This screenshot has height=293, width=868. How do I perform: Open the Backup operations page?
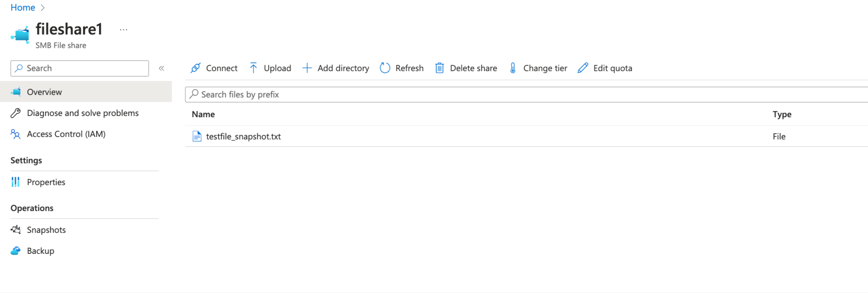click(x=86, y=251)
